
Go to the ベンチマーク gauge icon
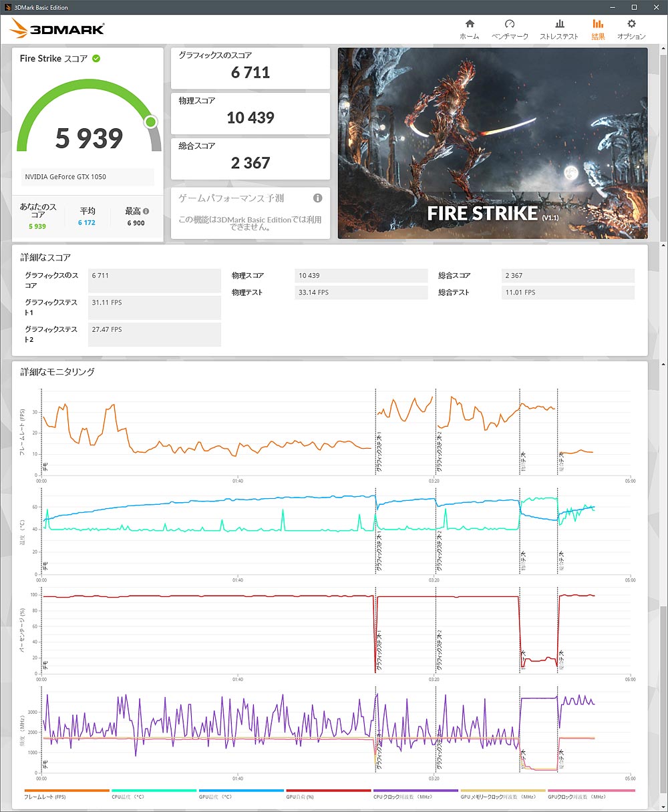point(510,24)
